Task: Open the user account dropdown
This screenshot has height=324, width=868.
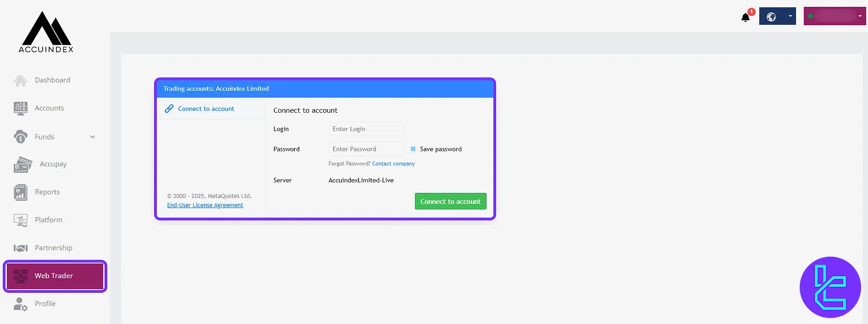Action: pyautogui.click(x=835, y=16)
